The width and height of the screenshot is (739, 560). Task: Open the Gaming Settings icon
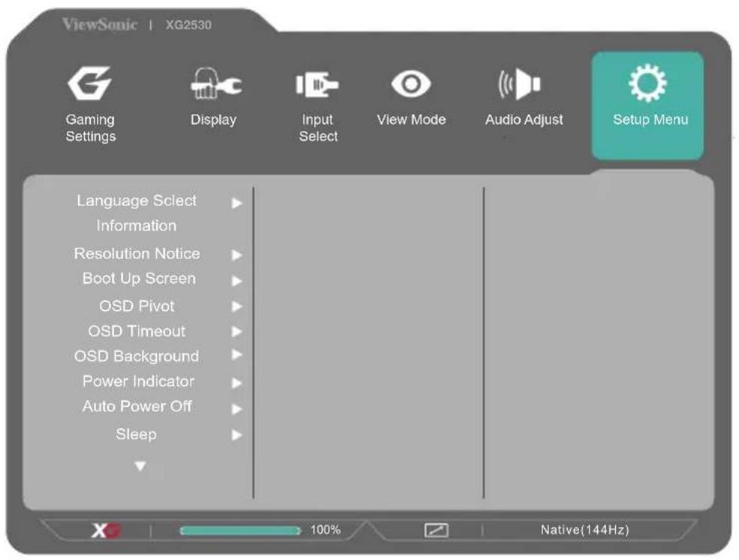[89, 83]
